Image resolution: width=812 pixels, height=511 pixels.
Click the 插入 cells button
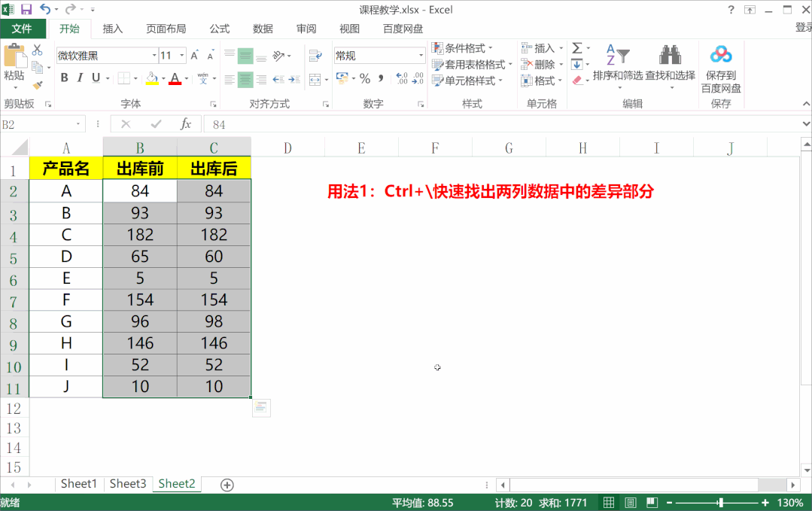click(x=542, y=48)
